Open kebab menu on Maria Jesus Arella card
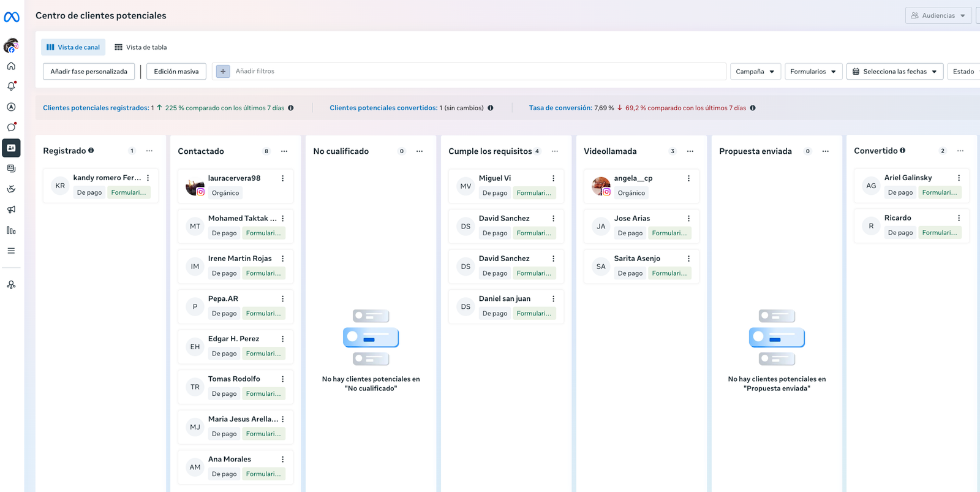 click(283, 419)
